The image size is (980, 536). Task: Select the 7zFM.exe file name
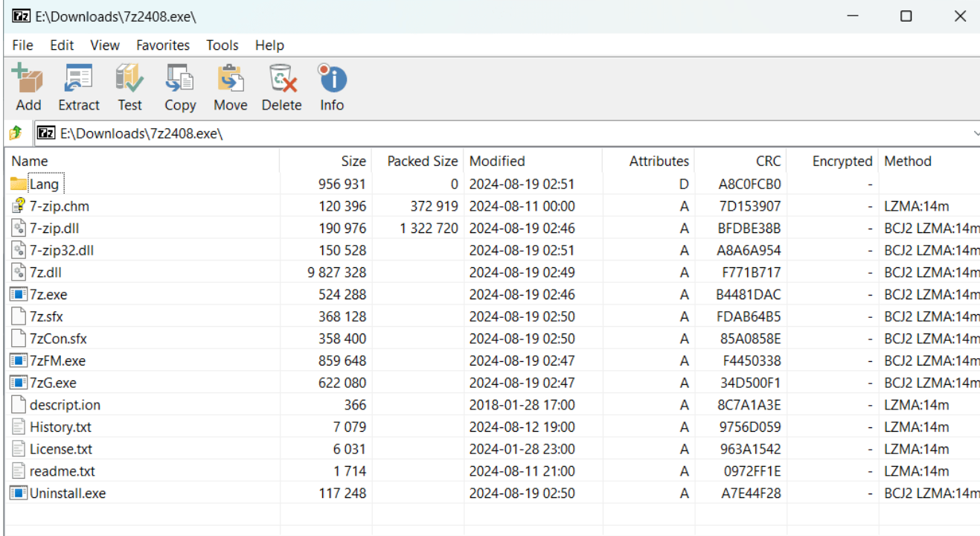[x=57, y=361]
